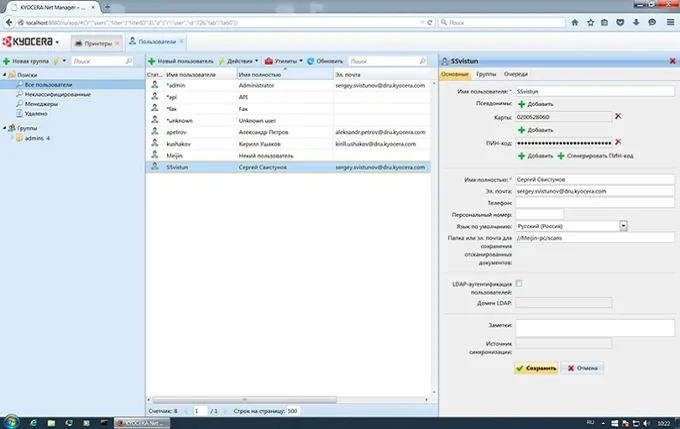This screenshot has width=680, height=429.
Task: Click Добавить under Карты field
Action: click(x=536, y=130)
